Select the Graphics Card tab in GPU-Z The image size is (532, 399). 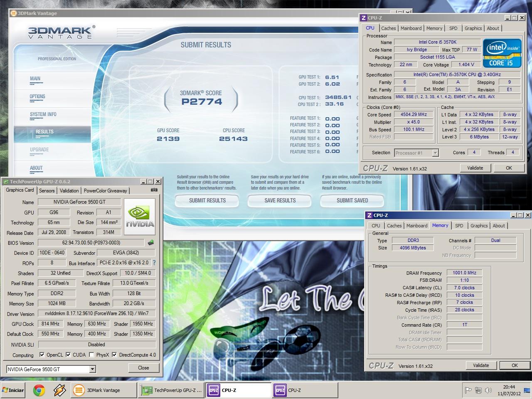point(20,190)
